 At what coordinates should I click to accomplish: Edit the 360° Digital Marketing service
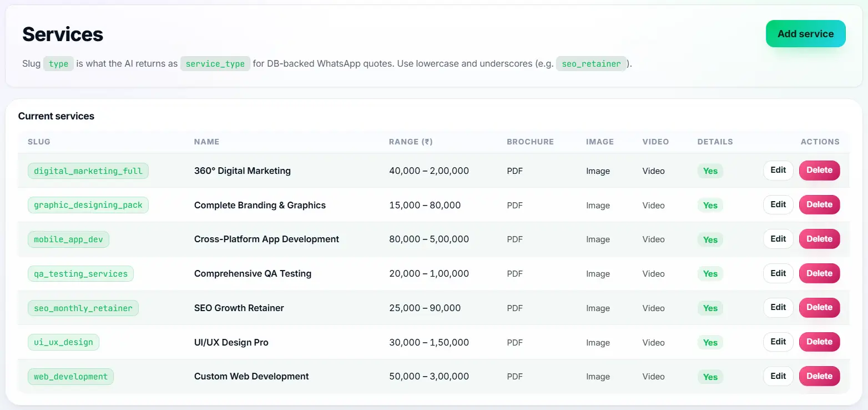click(778, 171)
